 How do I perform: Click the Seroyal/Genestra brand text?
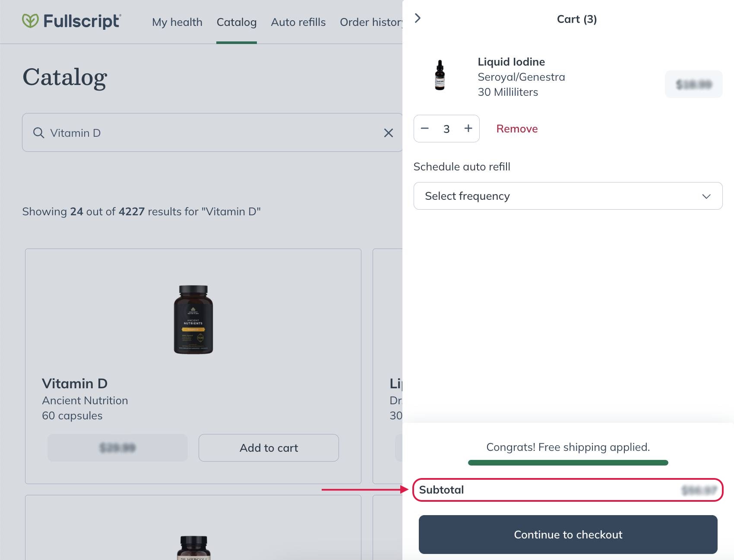click(521, 77)
